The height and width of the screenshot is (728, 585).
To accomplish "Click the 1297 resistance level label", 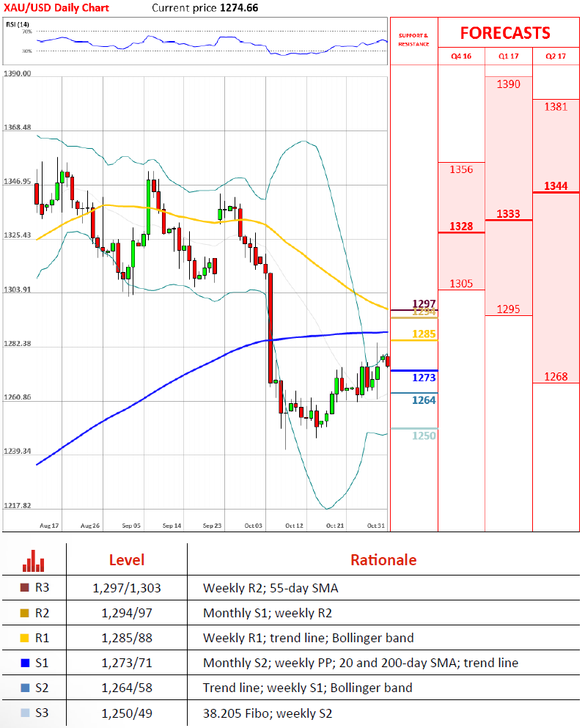I will (424, 304).
